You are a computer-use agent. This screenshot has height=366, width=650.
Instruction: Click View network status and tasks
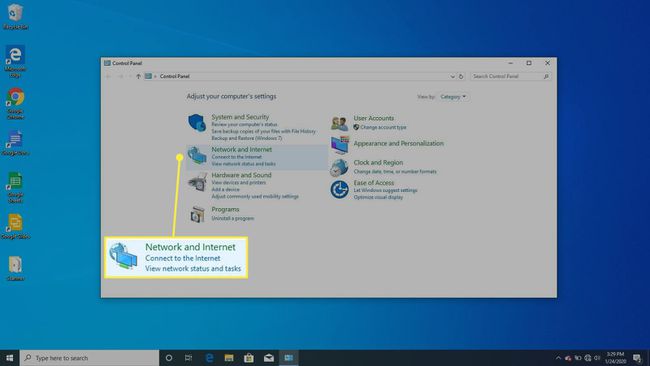tap(243, 164)
